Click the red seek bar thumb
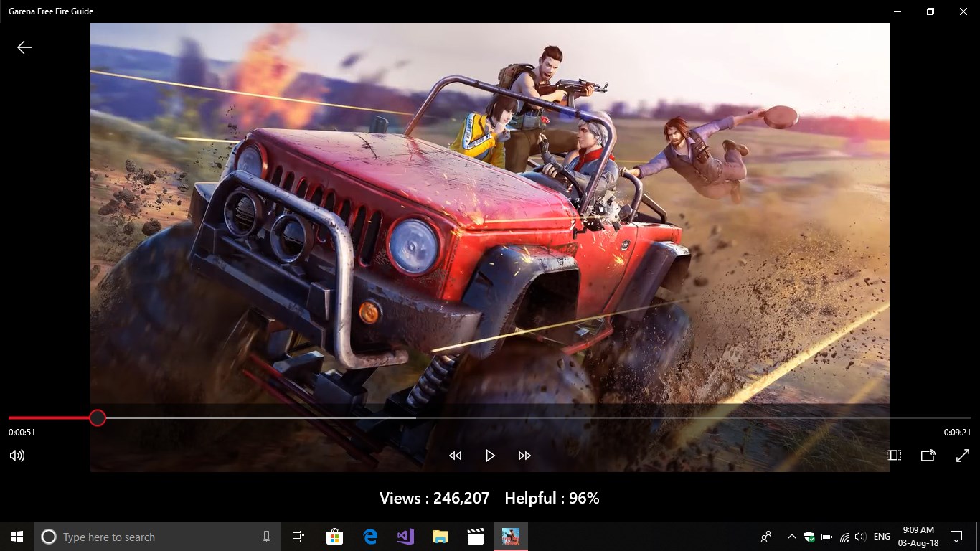Screen dimensions: 980x551 tap(98, 418)
